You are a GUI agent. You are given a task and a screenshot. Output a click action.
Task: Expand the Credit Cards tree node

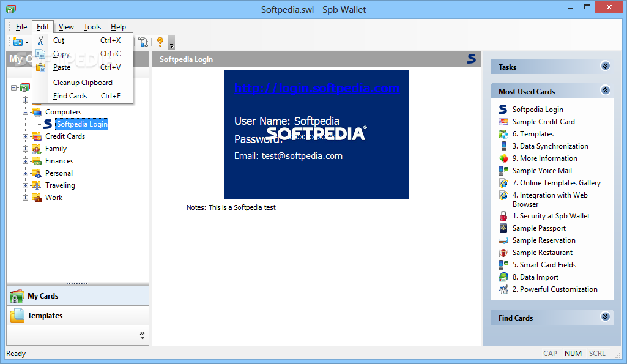tap(25, 136)
